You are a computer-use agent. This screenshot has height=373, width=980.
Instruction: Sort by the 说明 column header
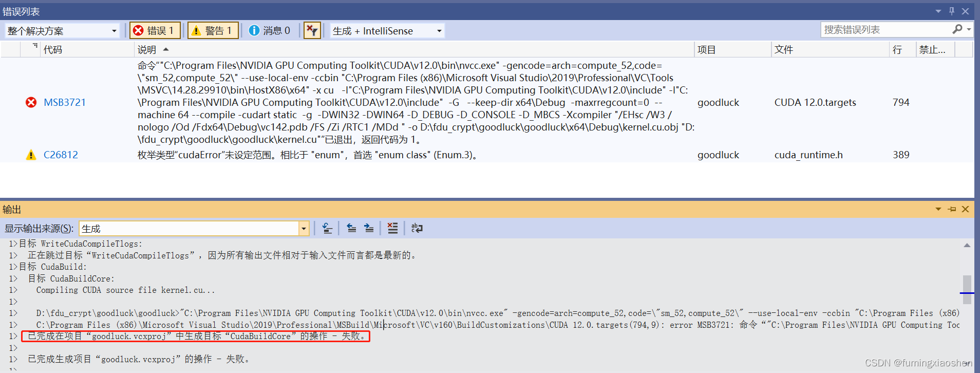[x=414, y=49]
